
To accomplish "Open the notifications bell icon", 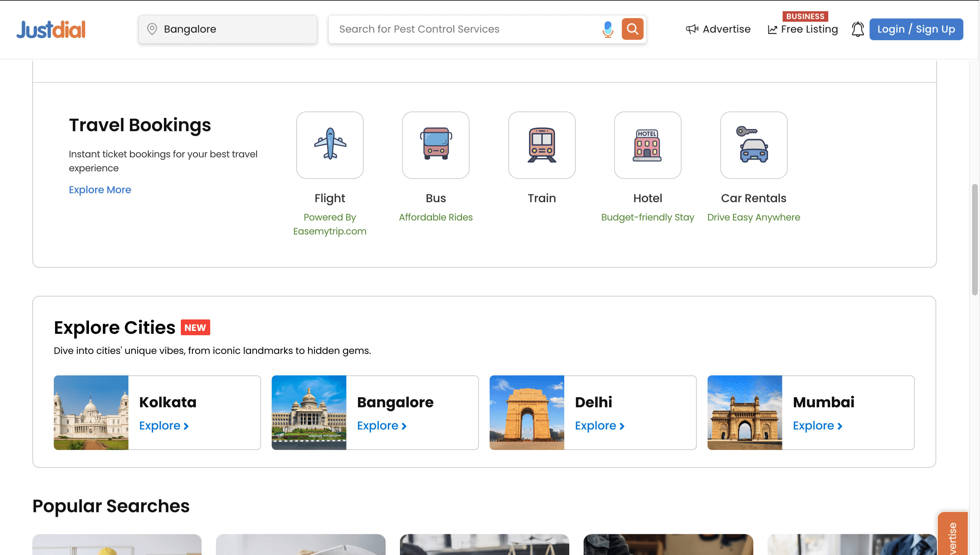I will click(858, 29).
